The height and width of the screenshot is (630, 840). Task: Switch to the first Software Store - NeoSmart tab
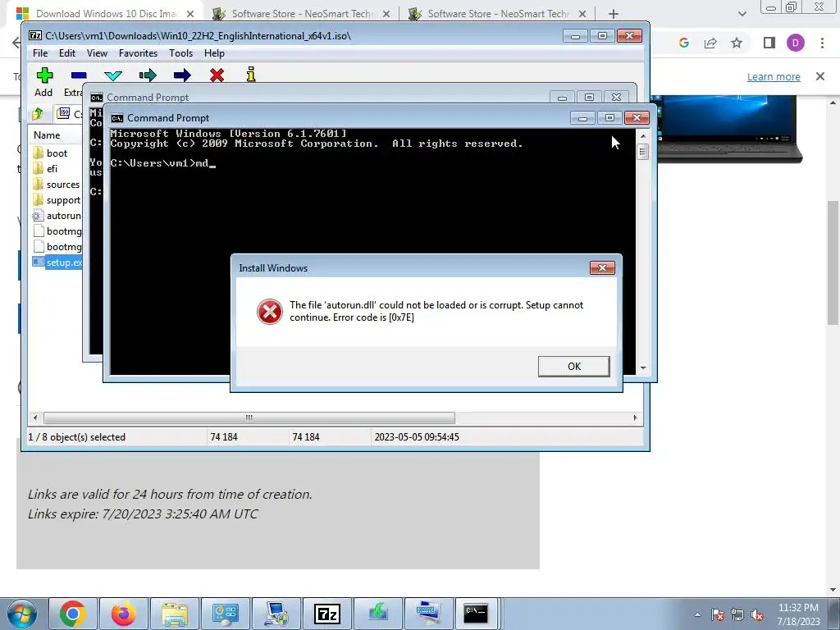pyautogui.click(x=301, y=14)
